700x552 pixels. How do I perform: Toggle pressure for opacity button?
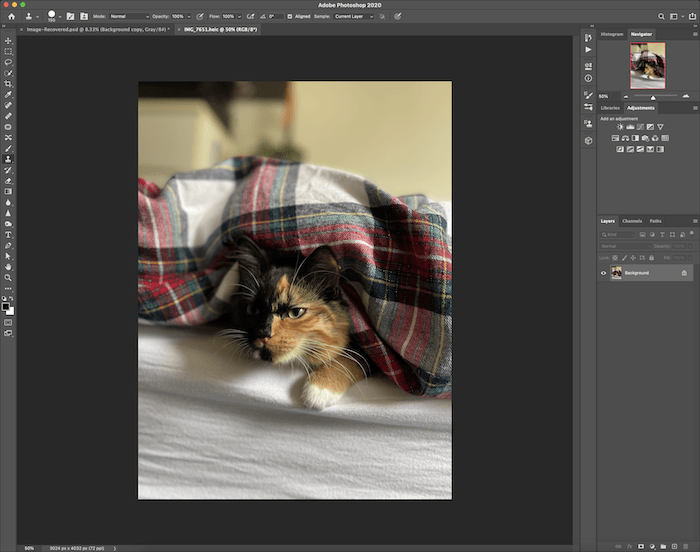200,17
